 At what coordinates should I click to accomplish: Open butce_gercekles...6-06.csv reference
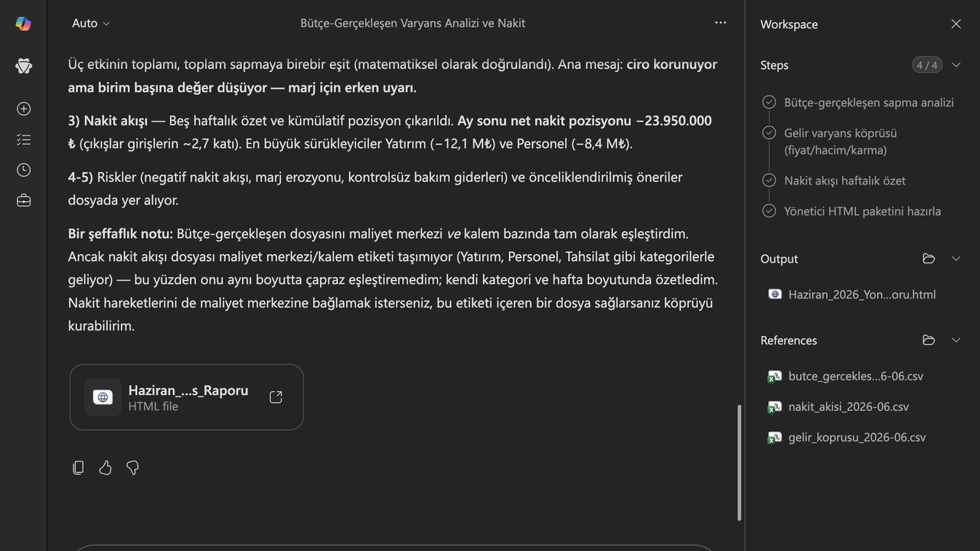856,377
